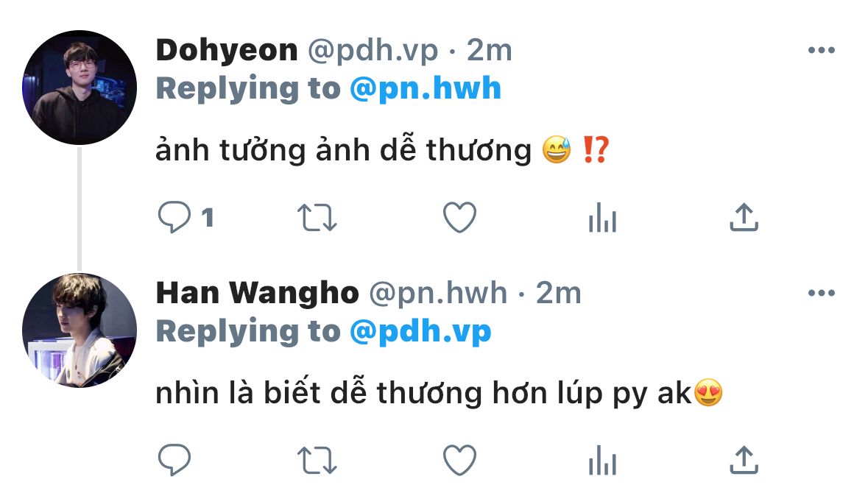
Task: Retweet Dohyeon's tweet
Action: 317,218
